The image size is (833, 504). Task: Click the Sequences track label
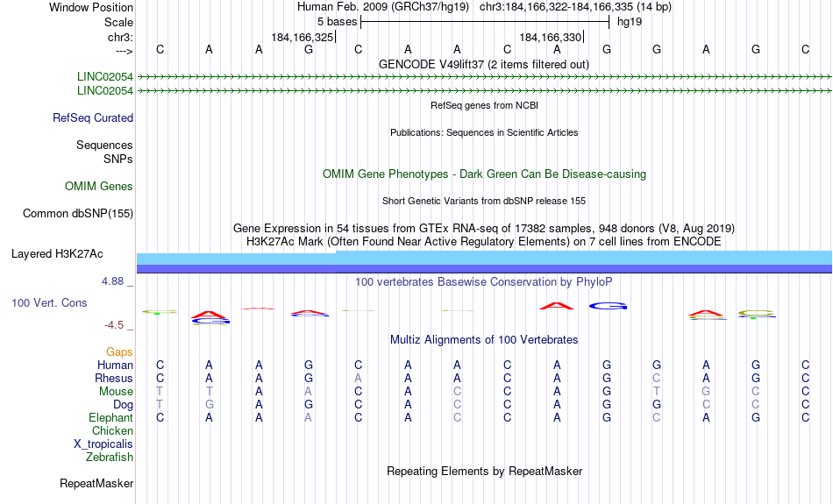(x=104, y=145)
